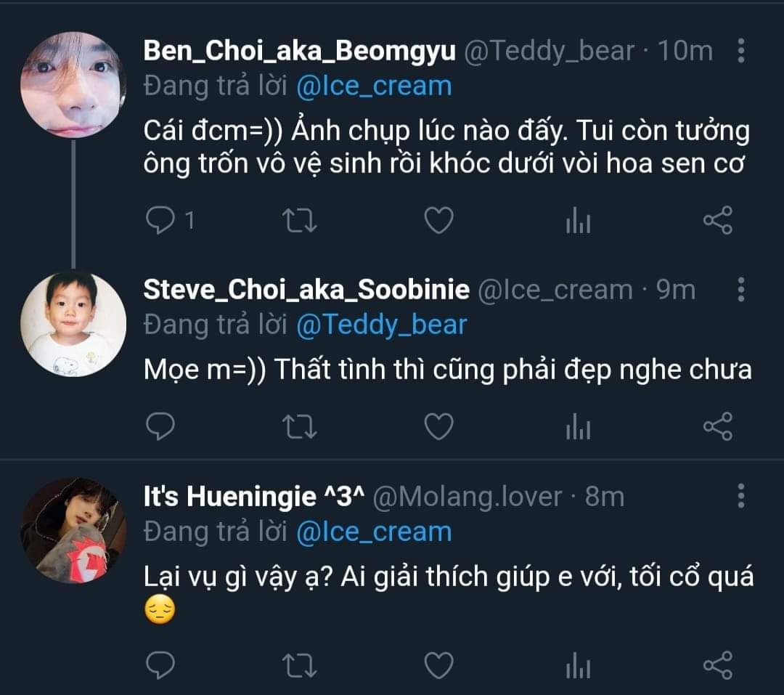Share Steve_Choi_aka_Soobinie's tweet

point(718,426)
